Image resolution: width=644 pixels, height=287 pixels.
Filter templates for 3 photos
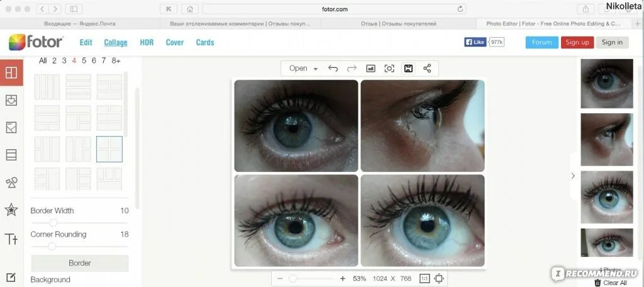point(64,61)
